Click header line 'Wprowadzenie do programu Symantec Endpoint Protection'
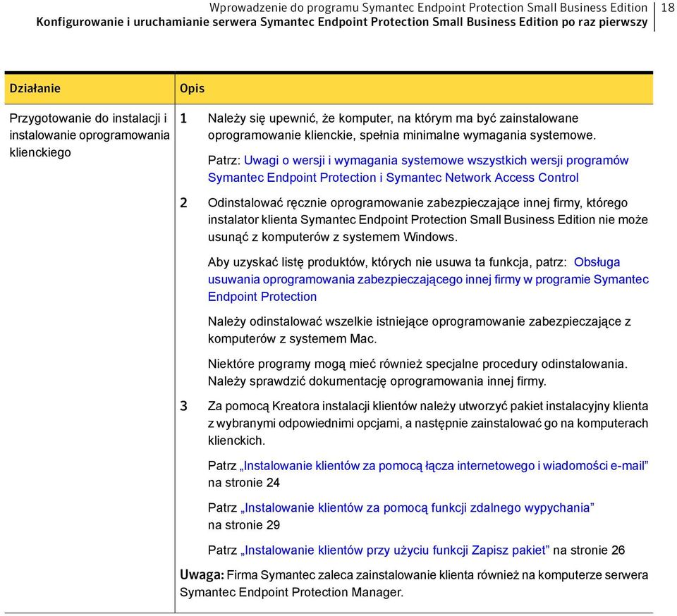The width and height of the screenshot is (677, 616). [x=428, y=8]
